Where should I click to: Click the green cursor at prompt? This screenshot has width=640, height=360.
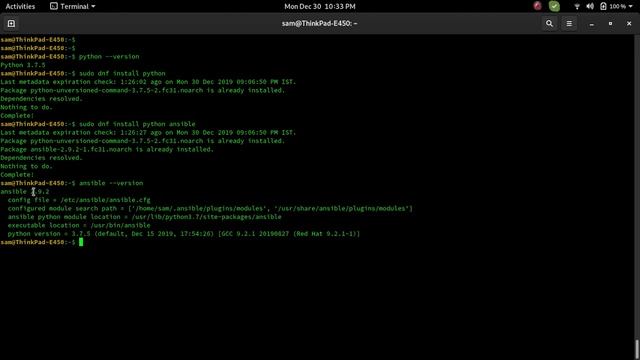(x=81, y=242)
